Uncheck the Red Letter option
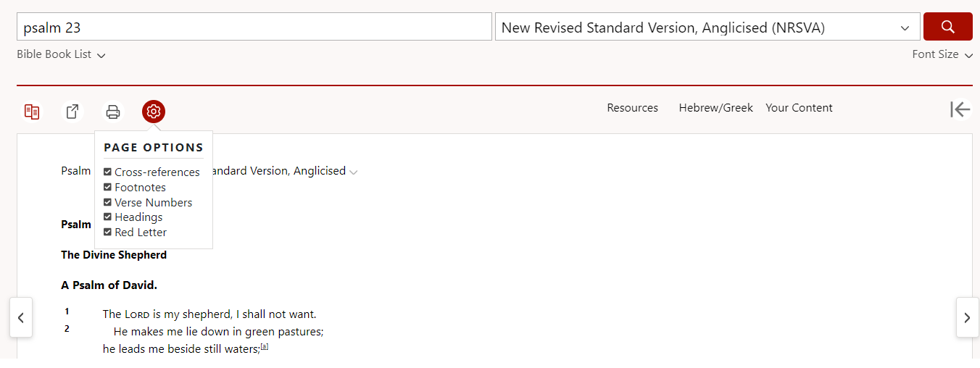 point(107,232)
